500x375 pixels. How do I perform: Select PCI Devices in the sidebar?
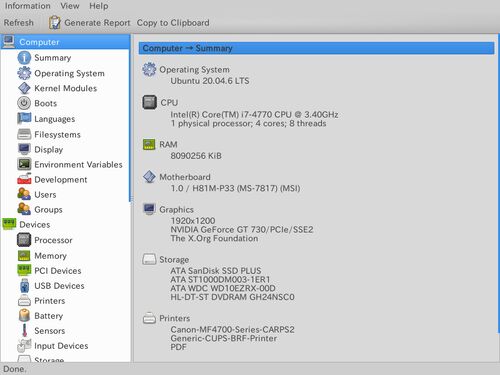58,271
